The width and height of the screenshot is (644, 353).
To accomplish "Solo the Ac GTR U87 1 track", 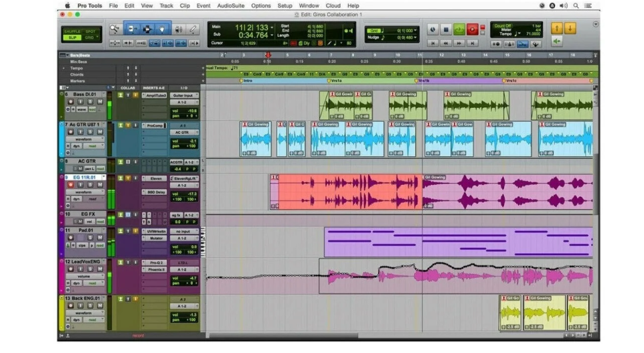I will (90, 132).
